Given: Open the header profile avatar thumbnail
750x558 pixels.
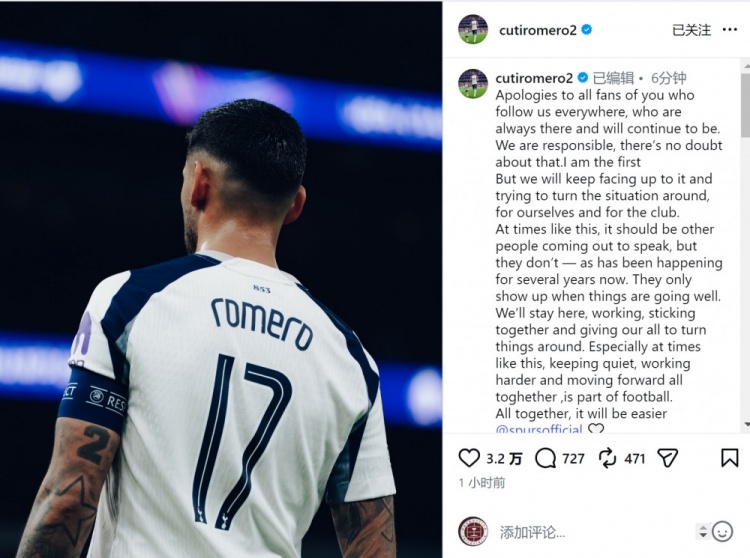Looking at the screenshot, I should [x=473, y=30].
